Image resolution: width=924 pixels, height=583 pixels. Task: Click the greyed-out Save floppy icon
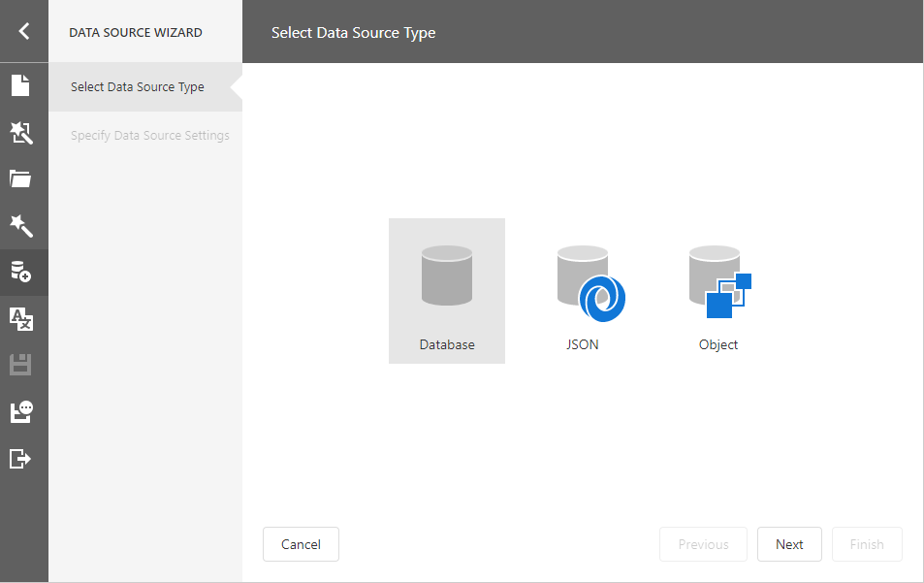click(x=21, y=365)
